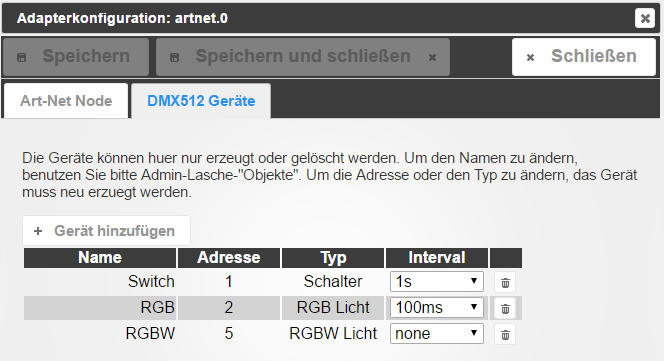The image size is (664, 361).
Task: Click the Speichern und schließen button
Action: (303, 57)
